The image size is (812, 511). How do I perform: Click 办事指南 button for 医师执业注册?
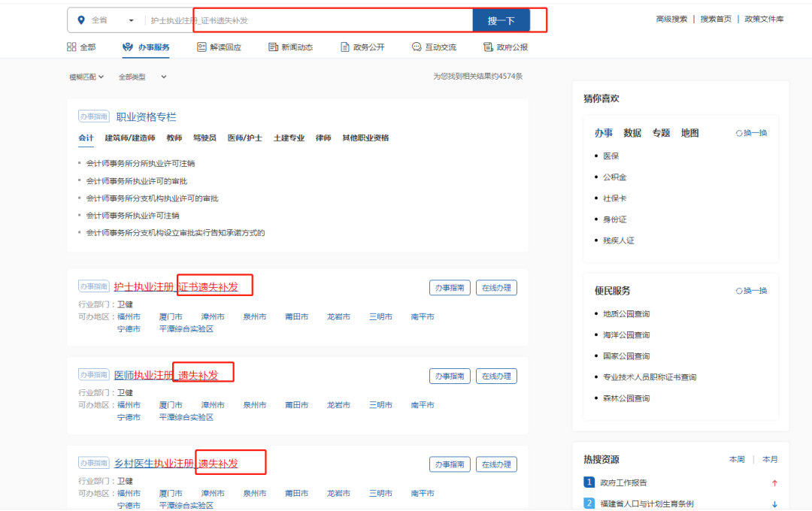(450, 376)
